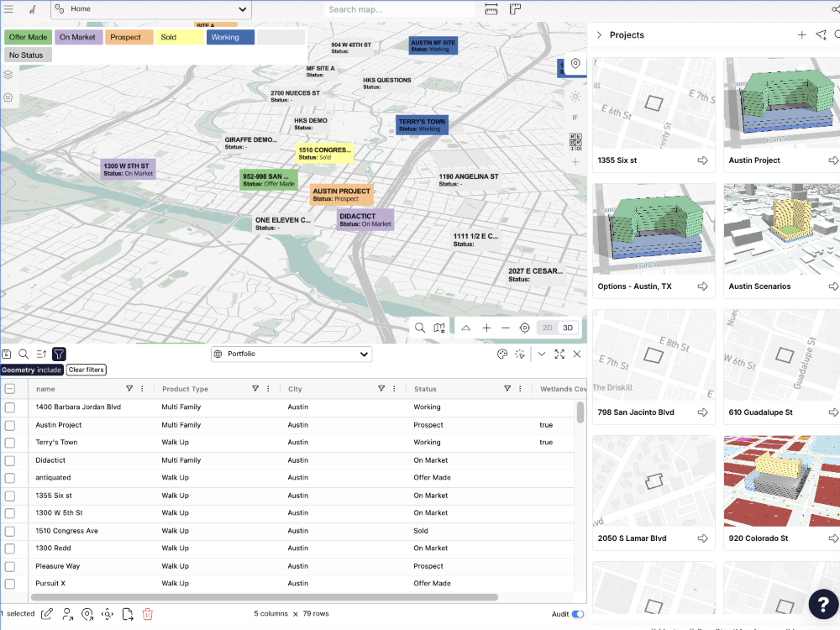Viewport: 840px width, 630px height.
Task: Switch the map to 3D view
Action: (x=568, y=328)
